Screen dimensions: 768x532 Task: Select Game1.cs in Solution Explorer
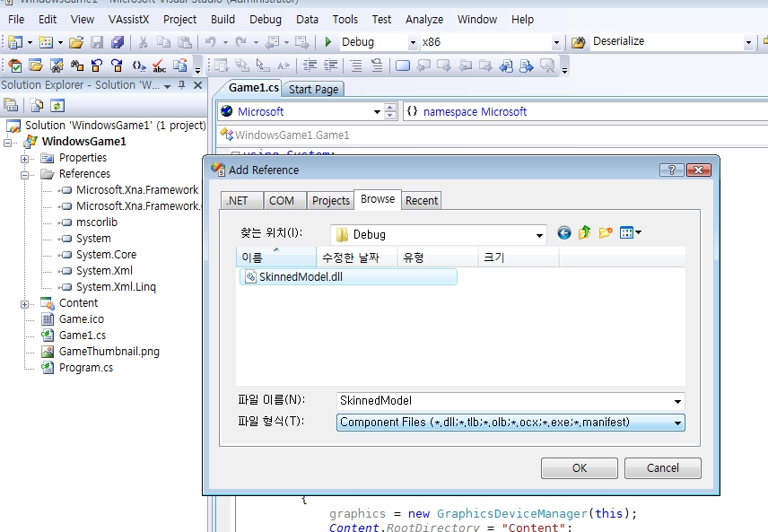[83, 335]
